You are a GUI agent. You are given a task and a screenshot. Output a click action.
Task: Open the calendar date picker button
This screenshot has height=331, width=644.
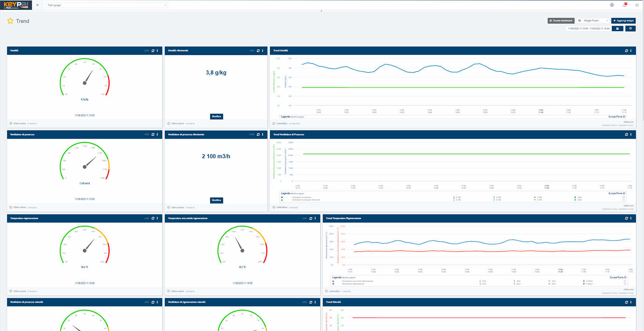tap(618, 28)
